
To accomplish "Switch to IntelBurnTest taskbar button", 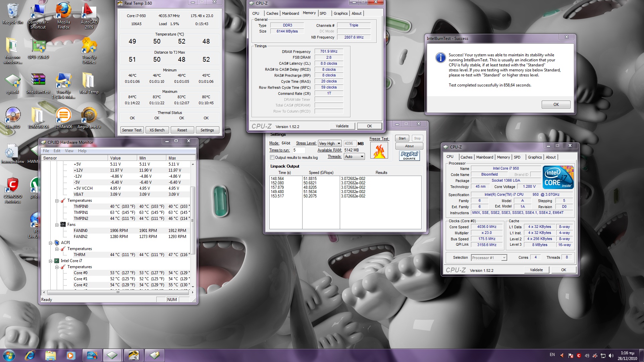I will click(x=92, y=355).
